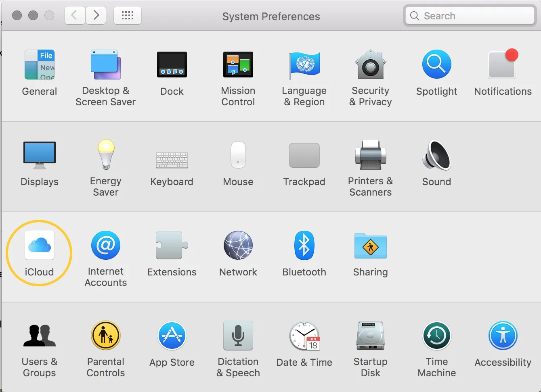The image size is (541, 392).
Task: Go back with the left arrow button
Action: click(75, 15)
